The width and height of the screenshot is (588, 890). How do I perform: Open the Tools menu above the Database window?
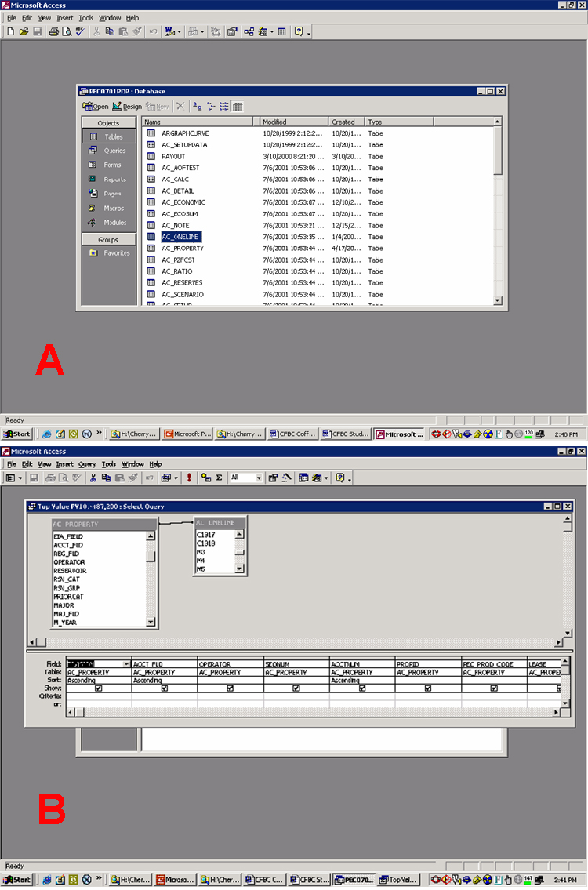tap(85, 18)
